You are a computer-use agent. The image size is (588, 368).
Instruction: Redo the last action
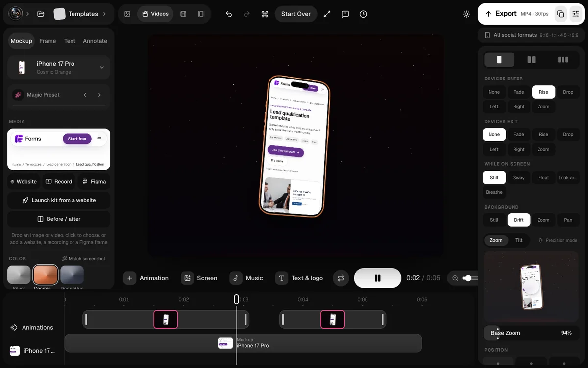click(247, 14)
